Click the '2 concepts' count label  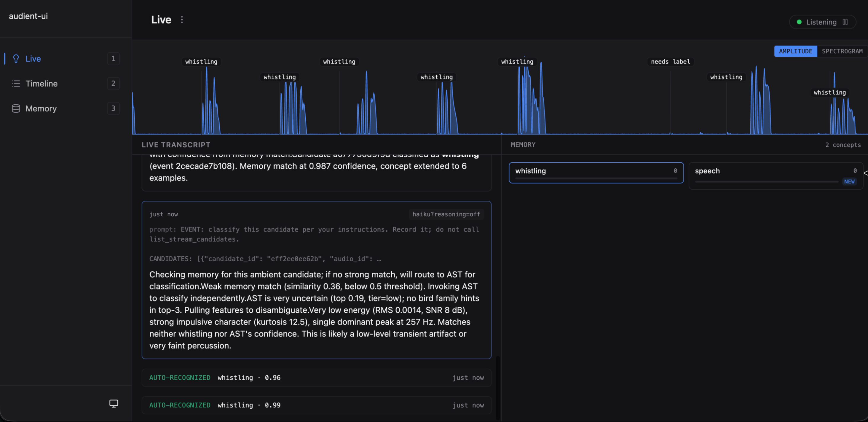pyautogui.click(x=843, y=145)
